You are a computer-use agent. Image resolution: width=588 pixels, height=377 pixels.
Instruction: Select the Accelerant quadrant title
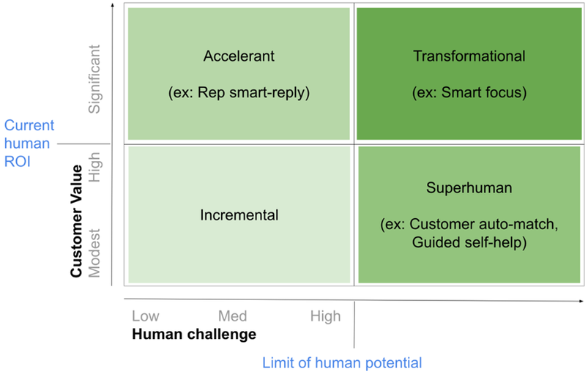tap(239, 56)
